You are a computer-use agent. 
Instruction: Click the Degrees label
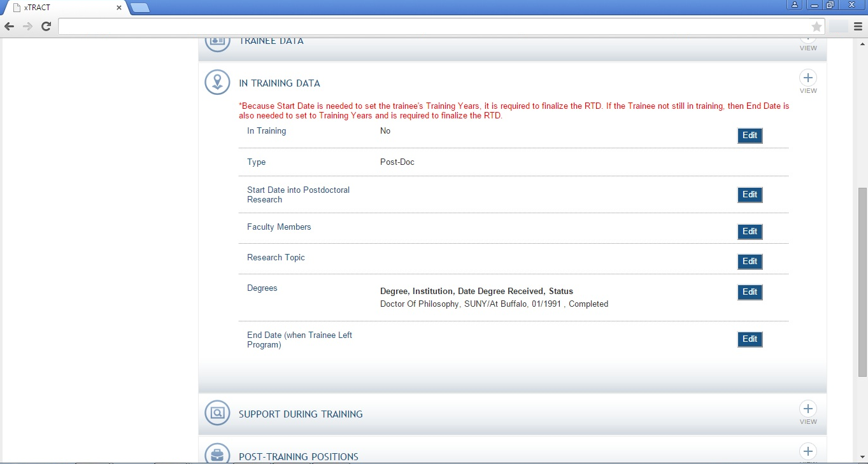(262, 288)
